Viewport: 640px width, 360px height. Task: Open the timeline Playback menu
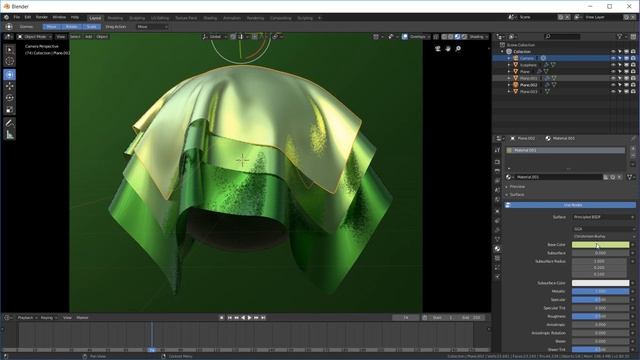(27, 318)
